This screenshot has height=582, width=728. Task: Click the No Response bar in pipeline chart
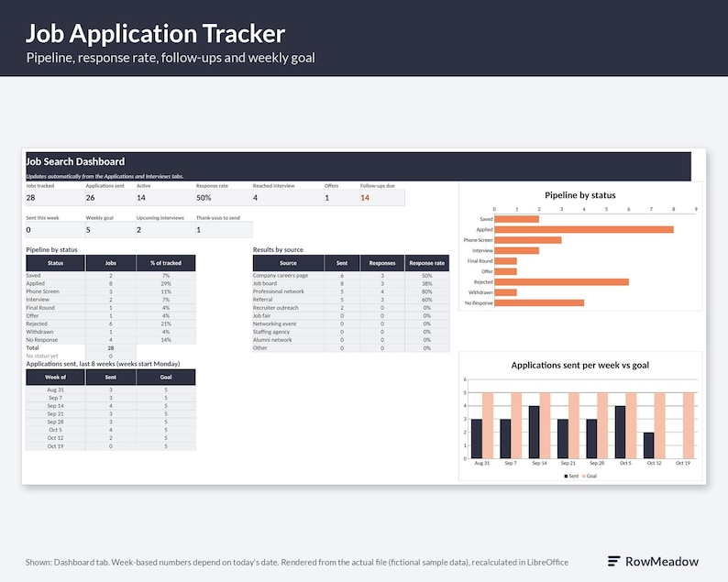point(539,303)
